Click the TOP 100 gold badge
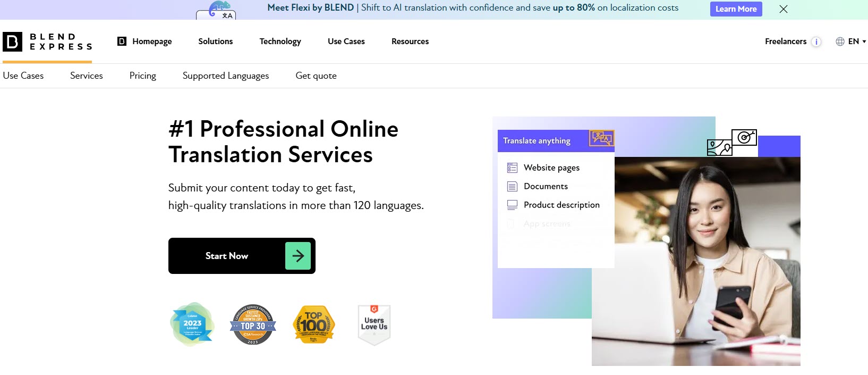 click(x=313, y=324)
